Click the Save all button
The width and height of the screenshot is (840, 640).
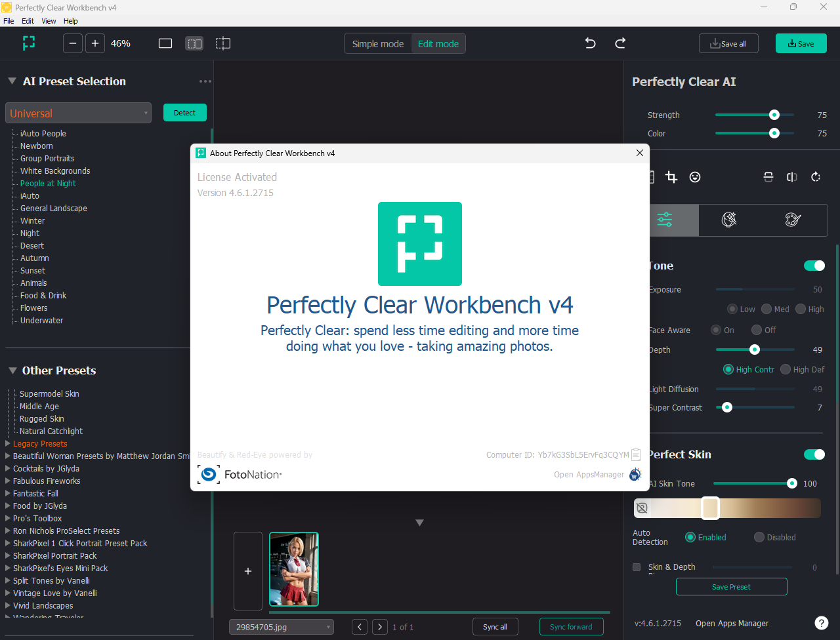[728, 44]
